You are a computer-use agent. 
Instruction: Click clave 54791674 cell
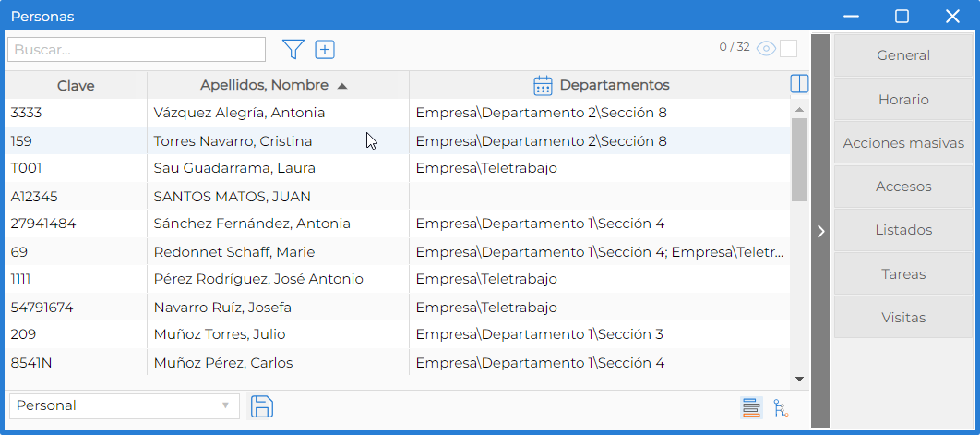pos(77,308)
